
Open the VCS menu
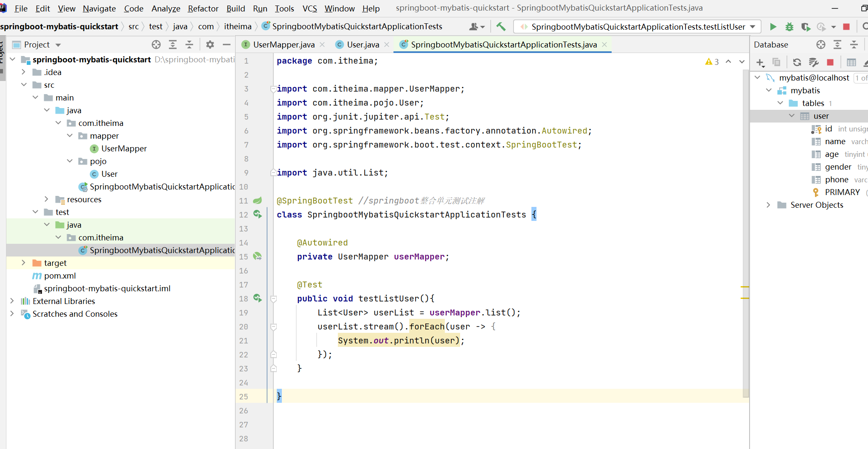(x=310, y=8)
